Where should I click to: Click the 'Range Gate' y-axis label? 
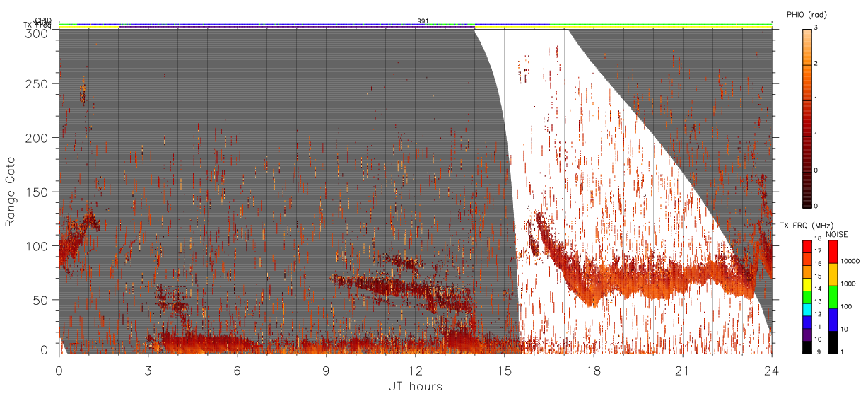(11, 192)
